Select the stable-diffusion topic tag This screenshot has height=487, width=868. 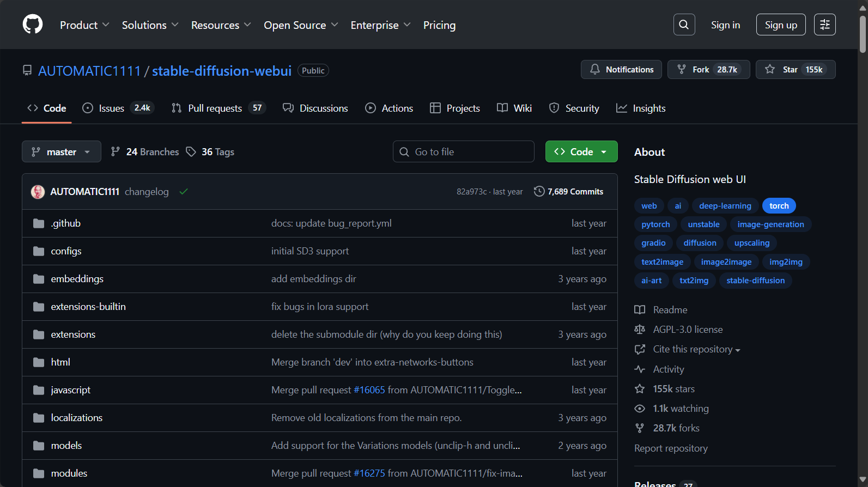tap(756, 280)
